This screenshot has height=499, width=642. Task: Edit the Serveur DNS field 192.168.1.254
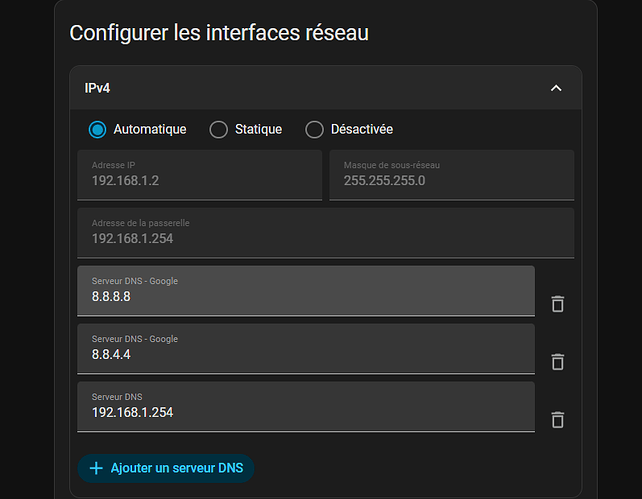(x=306, y=407)
